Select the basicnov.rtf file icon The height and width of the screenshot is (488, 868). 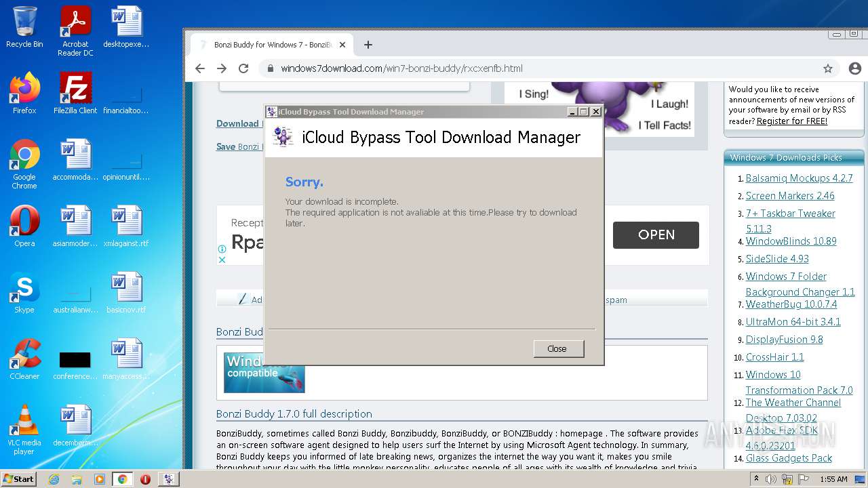coord(126,293)
